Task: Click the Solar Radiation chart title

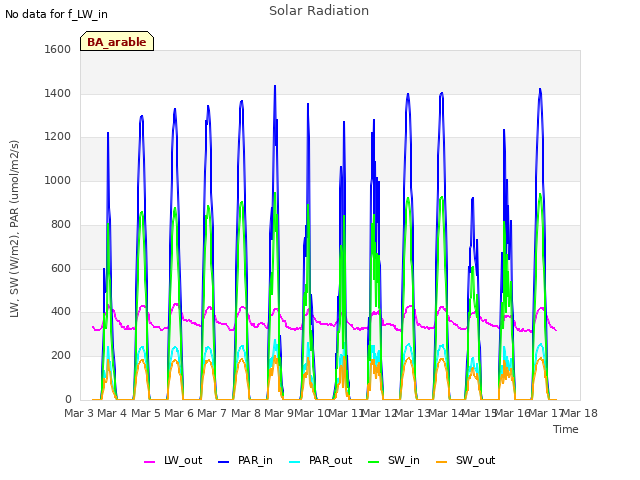Action: (x=319, y=11)
